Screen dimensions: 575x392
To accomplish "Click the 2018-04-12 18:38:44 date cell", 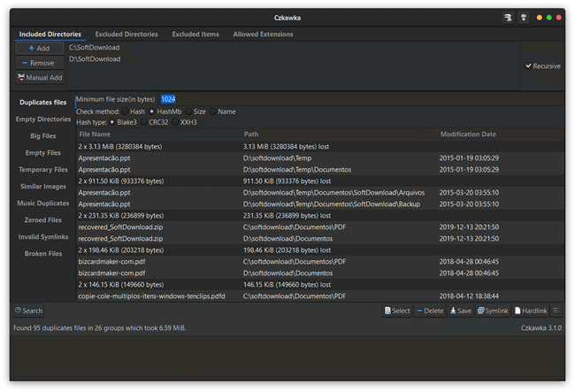I will pyautogui.click(x=469, y=296).
